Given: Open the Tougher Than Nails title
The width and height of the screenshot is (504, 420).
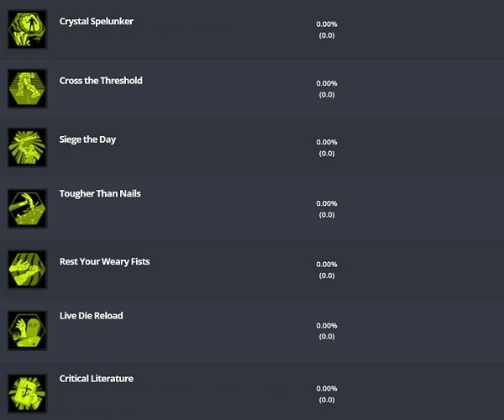Looking at the screenshot, I should pyautogui.click(x=100, y=193).
